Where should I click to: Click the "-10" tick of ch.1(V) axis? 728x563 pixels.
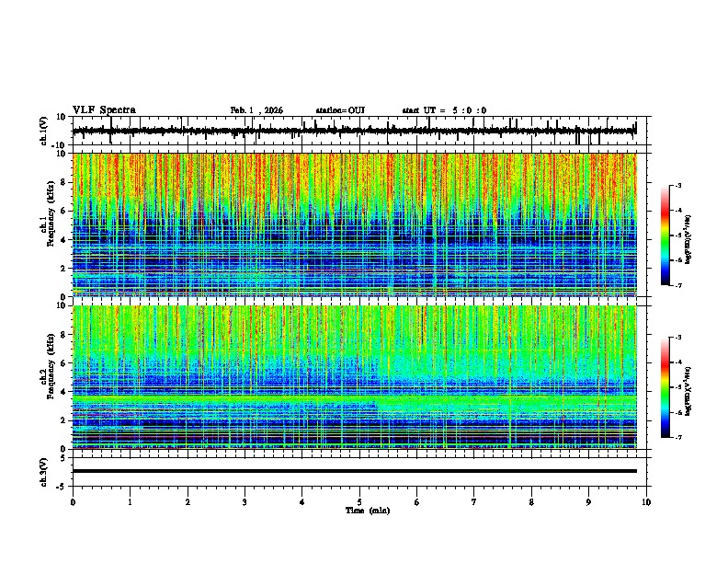click(x=60, y=145)
